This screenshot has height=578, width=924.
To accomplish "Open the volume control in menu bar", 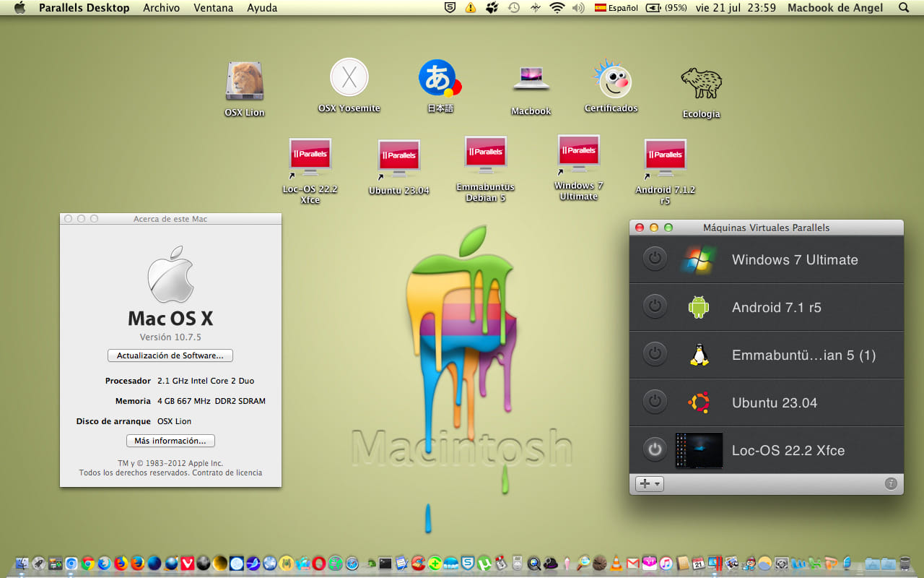I will coord(577,8).
